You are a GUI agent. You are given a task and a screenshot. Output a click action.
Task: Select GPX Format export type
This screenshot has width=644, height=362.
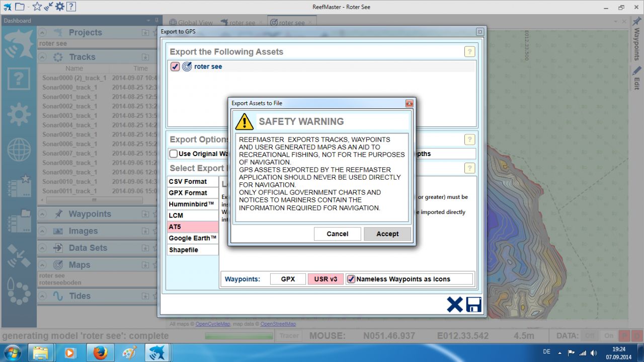coord(193,193)
